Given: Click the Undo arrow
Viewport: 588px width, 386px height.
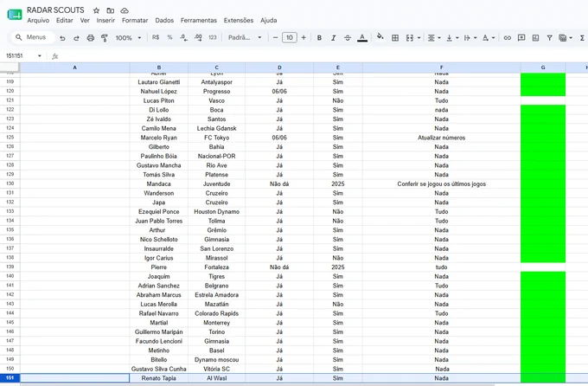Looking at the screenshot, I should tap(62, 38).
